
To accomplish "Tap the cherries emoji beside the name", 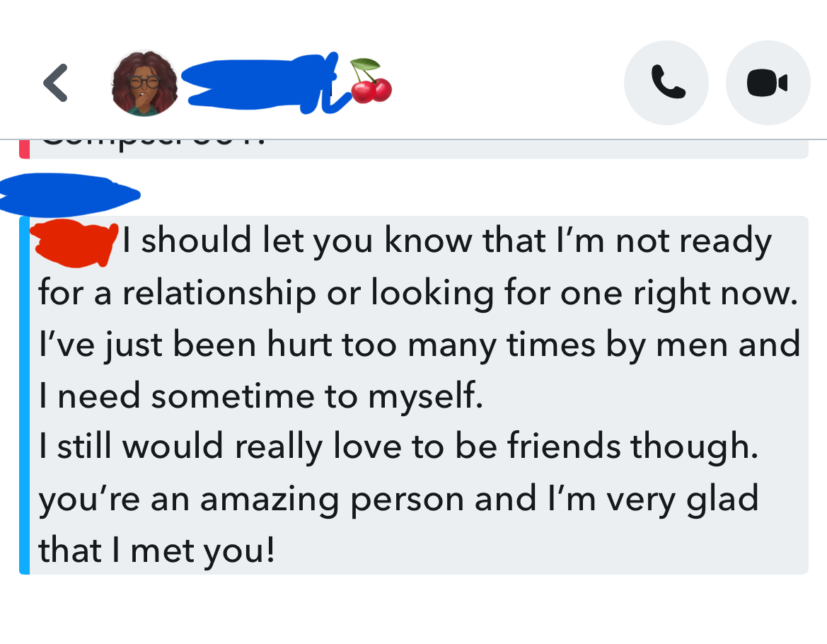I will 371,81.
